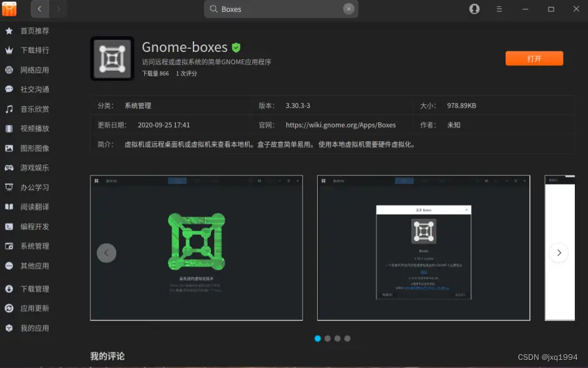The width and height of the screenshot is (588, 368).
Task: Click the author value 未知
Action: (453, 125)
